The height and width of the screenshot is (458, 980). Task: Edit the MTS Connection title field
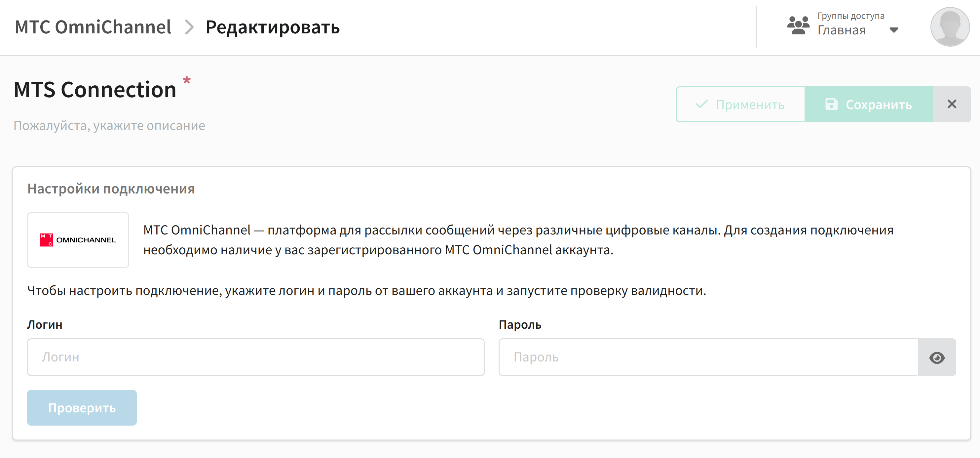(95, 90)
